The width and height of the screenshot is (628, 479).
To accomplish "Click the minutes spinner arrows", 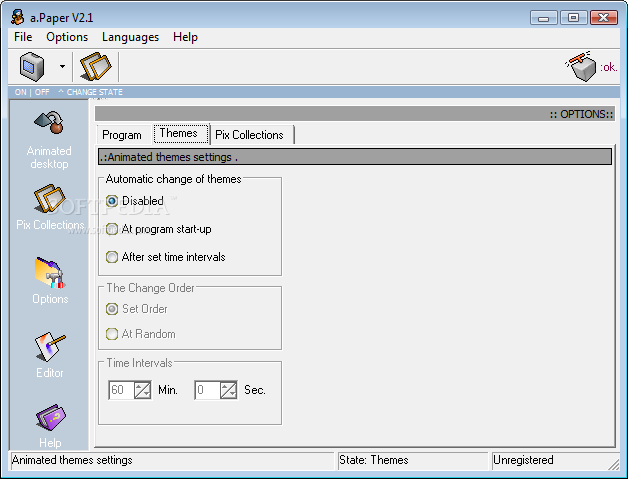I will (142, 390).
